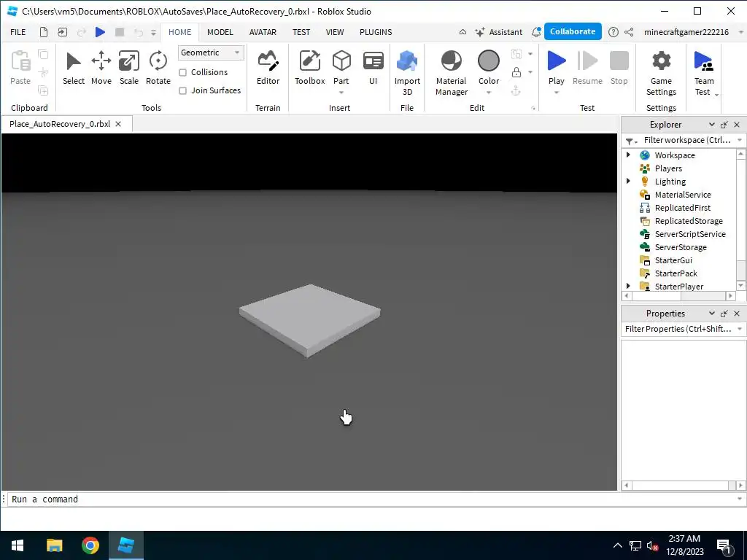Open the Toolbox panel
Image resolution: width=747 pixels, height=560 pixels.
pyautogui.click(x=309, y=69)
